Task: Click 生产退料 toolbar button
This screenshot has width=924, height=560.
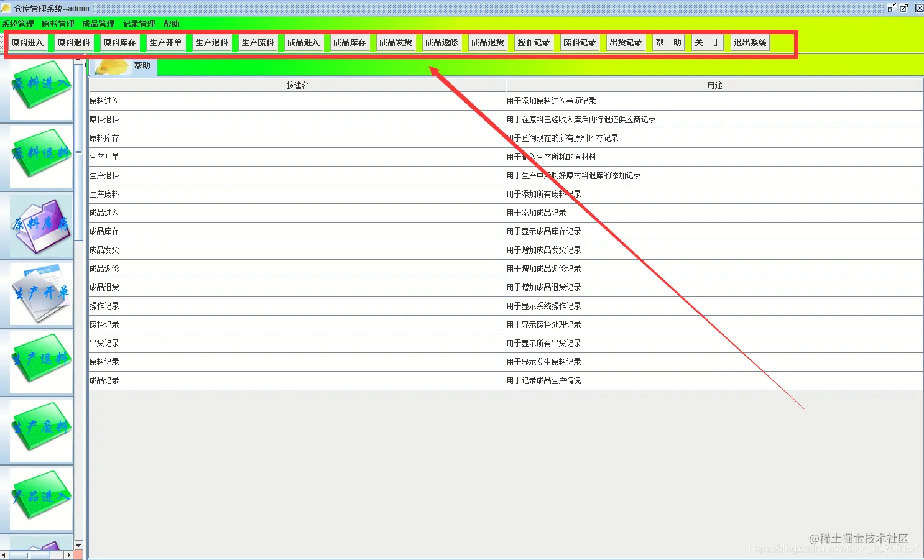Action: pyautogui.click(x=211, y=42)
